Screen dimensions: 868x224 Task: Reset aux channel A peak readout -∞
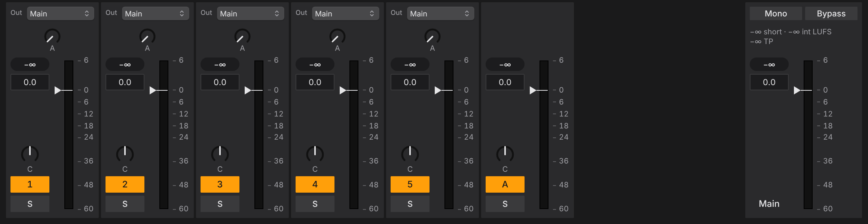[505, 64]
